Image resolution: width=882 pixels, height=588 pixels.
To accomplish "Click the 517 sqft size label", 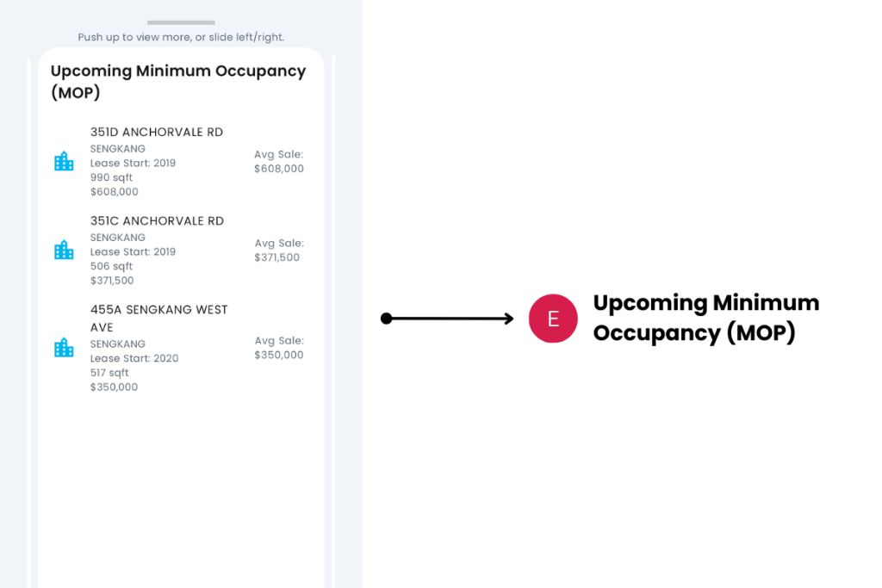I will point(109,373).
